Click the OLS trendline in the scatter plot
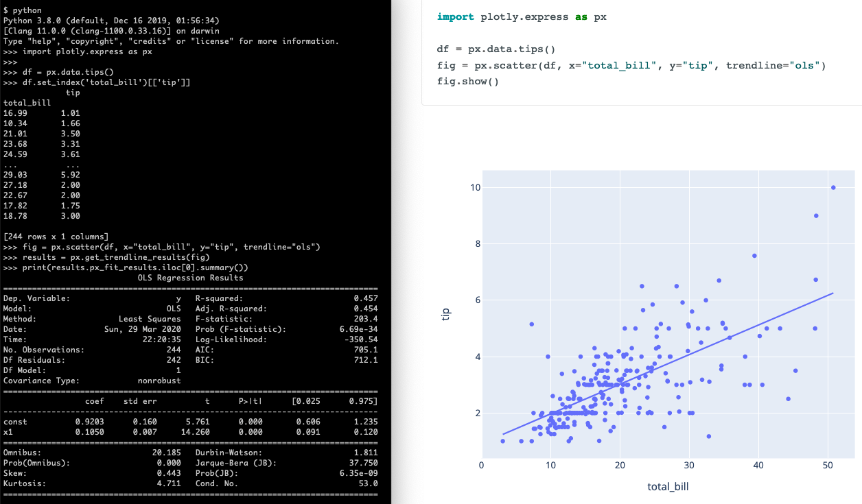862x504 pixels. [x=668, y=363]
